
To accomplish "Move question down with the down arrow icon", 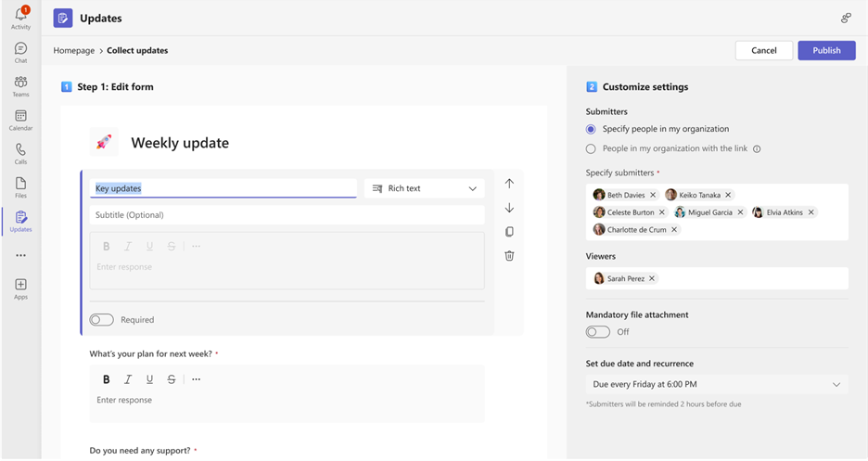I will point(509,208).
